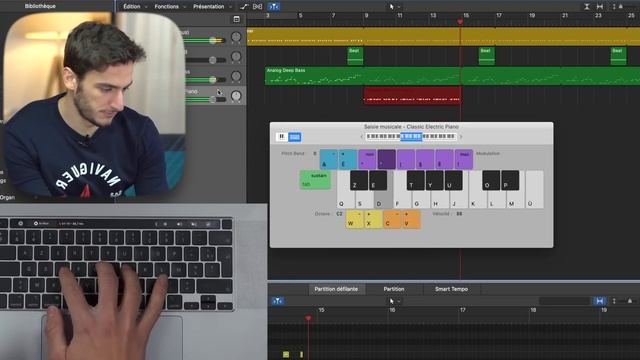640x360 pixels.
Task: Click the black P piano key
Action: pos(510,180)
